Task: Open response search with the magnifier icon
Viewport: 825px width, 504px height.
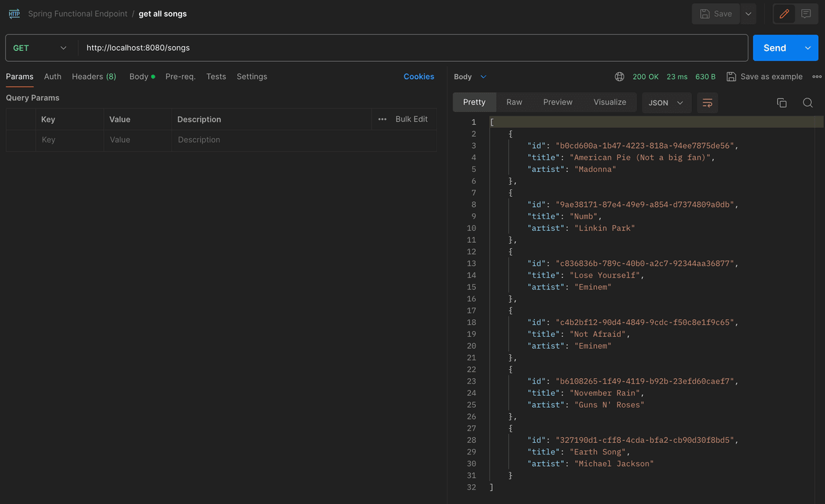Action: (x=808, y=102)
